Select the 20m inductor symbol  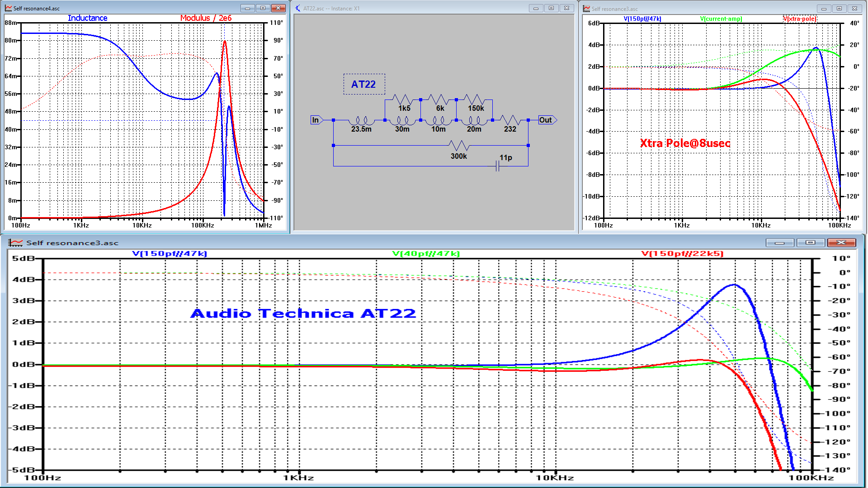click(x=474, y=121)
